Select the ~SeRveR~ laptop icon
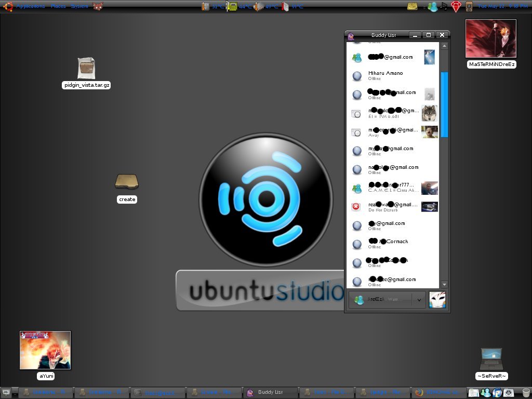Viewport: 532px width, 399px height. tap(491, 359)
